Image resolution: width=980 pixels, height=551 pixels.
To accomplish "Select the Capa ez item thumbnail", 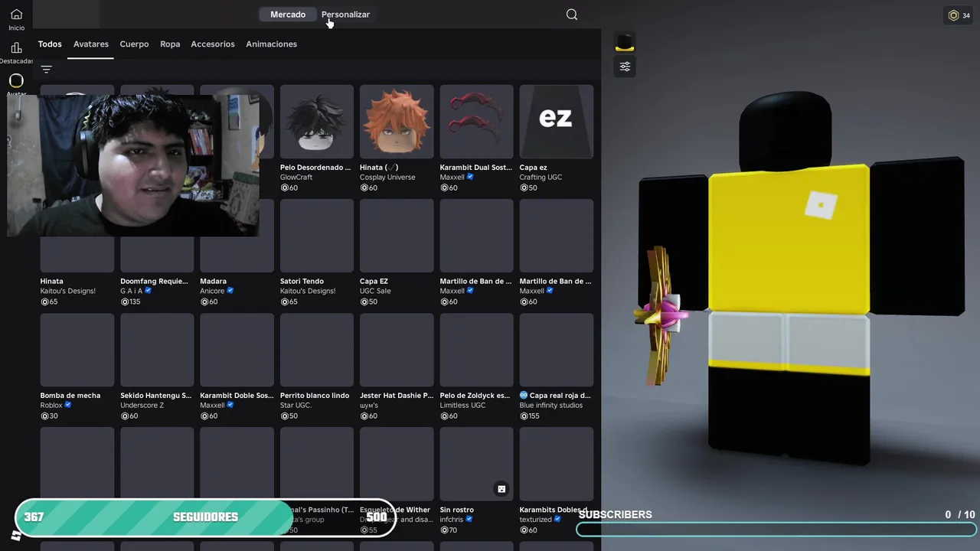I will [x=556, y=122].
